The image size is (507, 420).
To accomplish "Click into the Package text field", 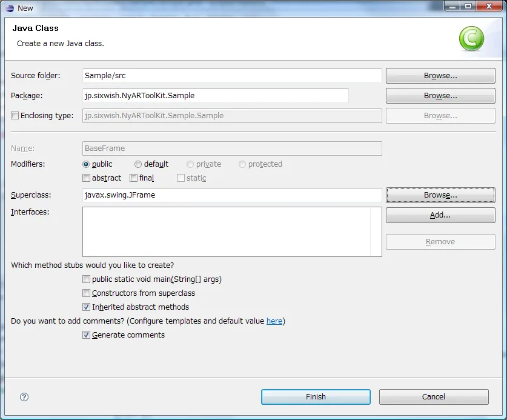I will pyautogui.click(x=216, y=96).
